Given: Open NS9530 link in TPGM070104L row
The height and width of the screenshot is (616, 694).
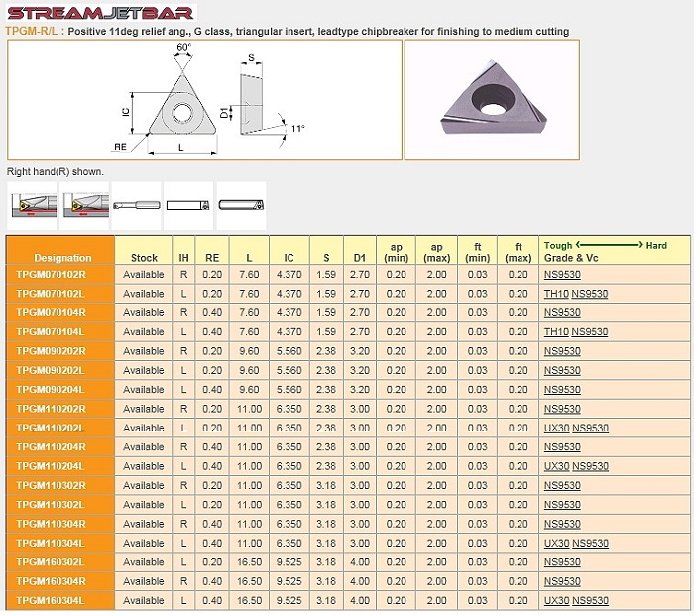Looking at the screenshot, I should (x=590, y=332).
